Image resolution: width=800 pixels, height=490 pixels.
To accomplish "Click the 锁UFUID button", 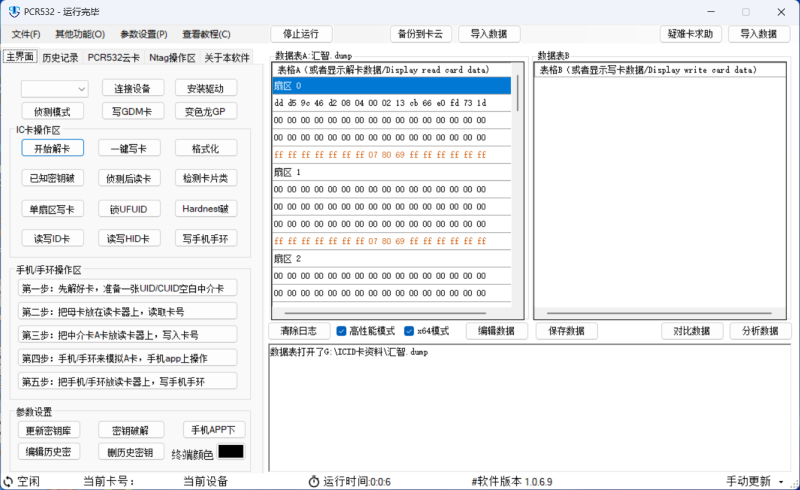I will [x=129, y=209].
